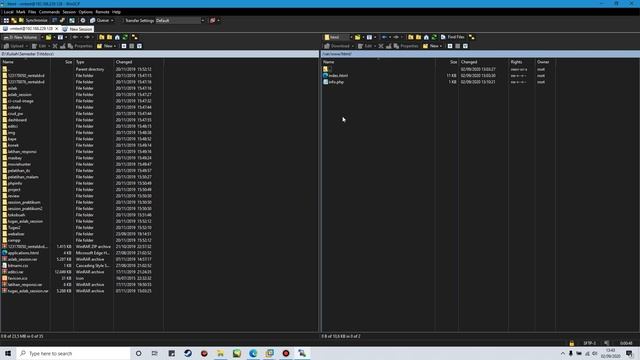
Task: Select the local xampp folder
Action: click(x=14, y=240)
